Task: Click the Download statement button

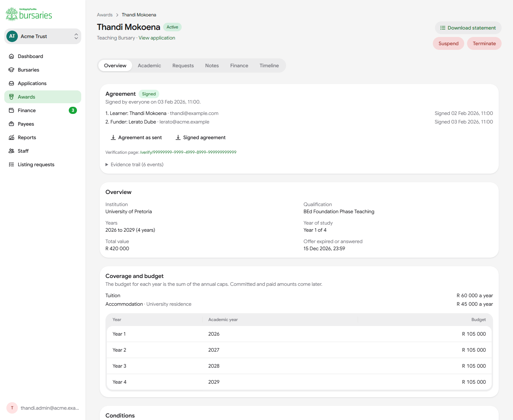Action: tap(468, 28)
